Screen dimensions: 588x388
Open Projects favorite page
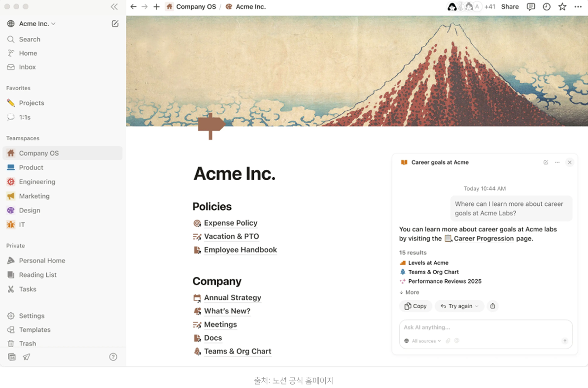[62, 103]
